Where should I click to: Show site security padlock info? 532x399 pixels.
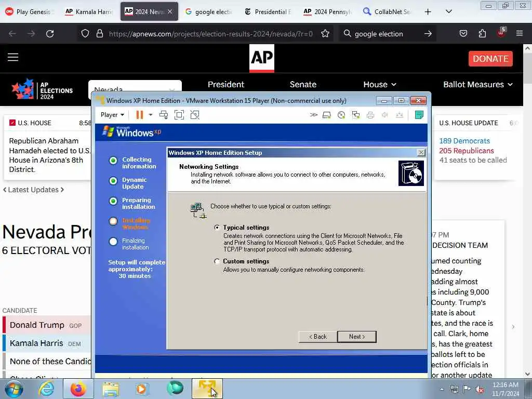pos(99,34)
